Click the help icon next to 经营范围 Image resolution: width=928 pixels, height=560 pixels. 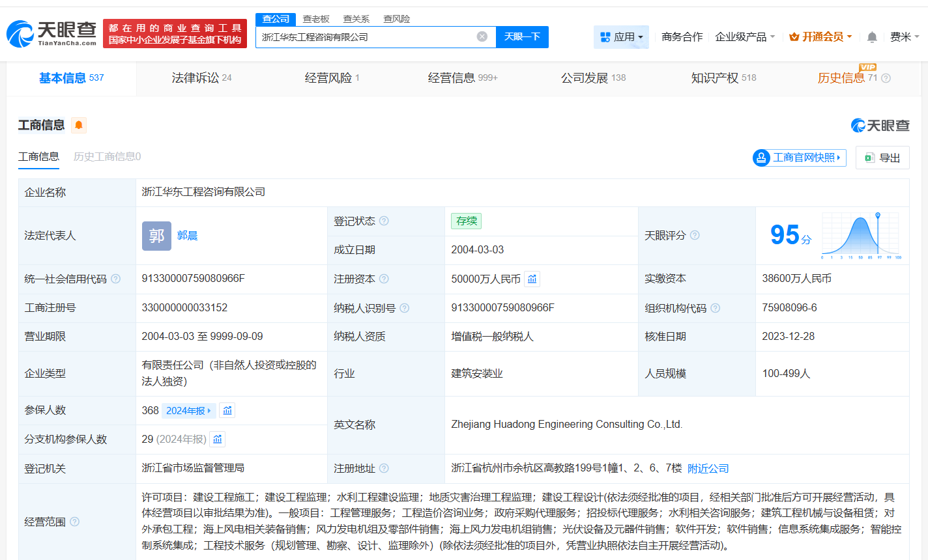point(75,522)
